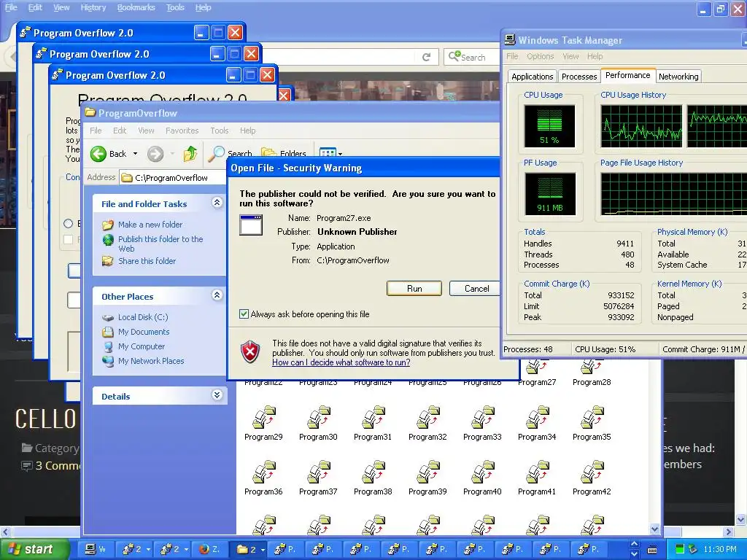The height and width of the screenshot is (560, 747).
Task: Toggle the Folders pane button
Action: pyautogui.click(x=284, y=153)
